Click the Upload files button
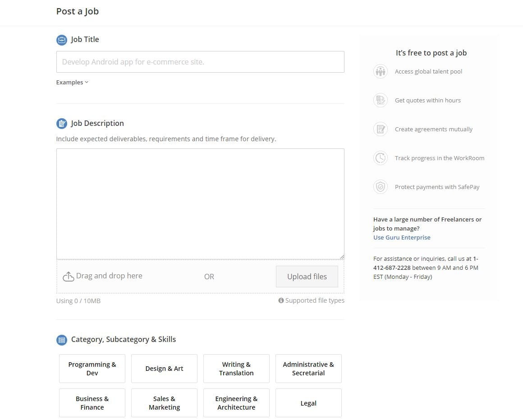This screenshot has height=420, width=523. 307,277
